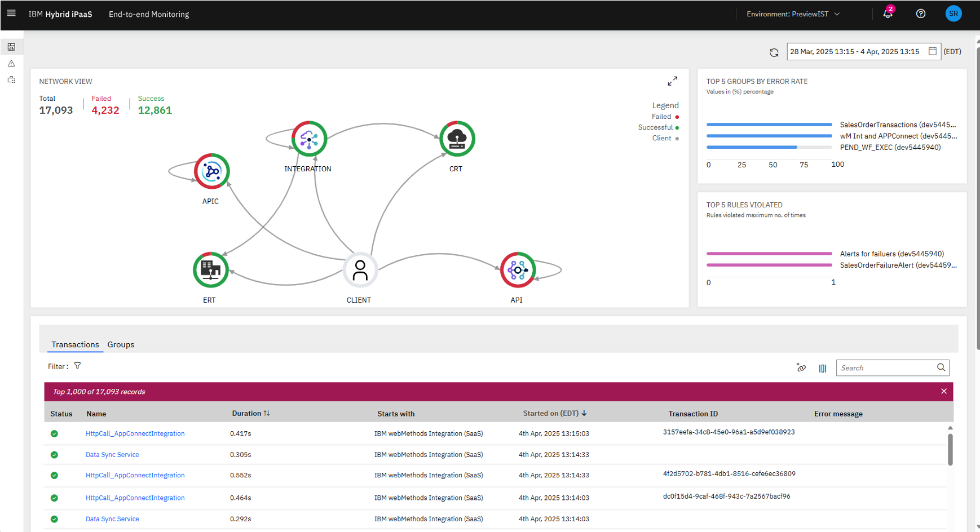Open the help question mark icon
This screenshot has height=532, width=980.
point(921,14)
